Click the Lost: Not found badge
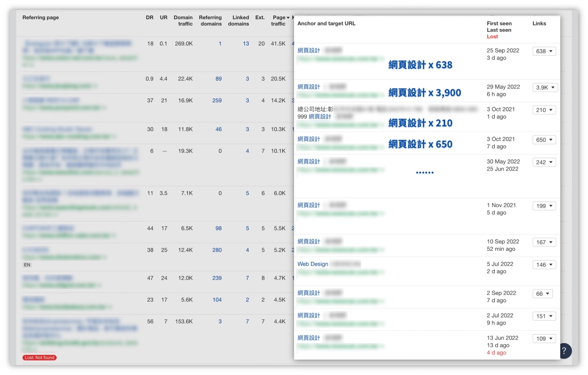Image resolution: width=588 pixels, height=375 pixels. point(40,358)
